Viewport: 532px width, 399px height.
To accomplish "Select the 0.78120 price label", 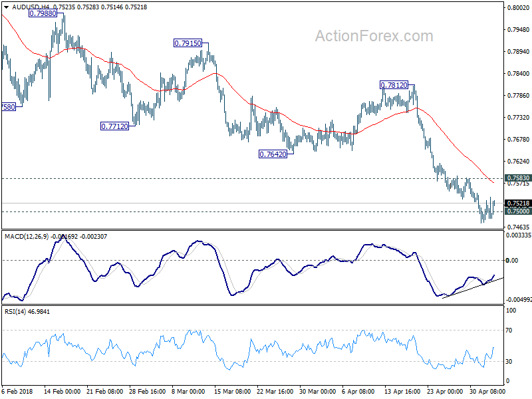I will point(394,85).
